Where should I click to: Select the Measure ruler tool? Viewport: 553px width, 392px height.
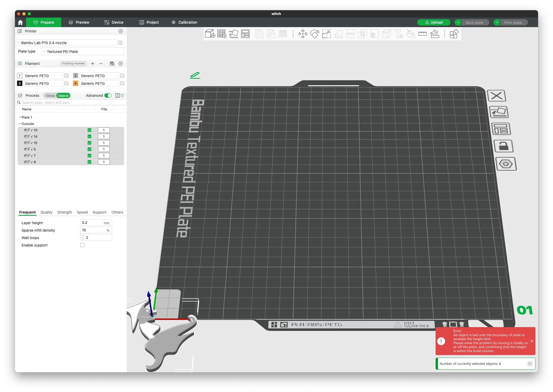pyautogui.click(x=422, y=34)
